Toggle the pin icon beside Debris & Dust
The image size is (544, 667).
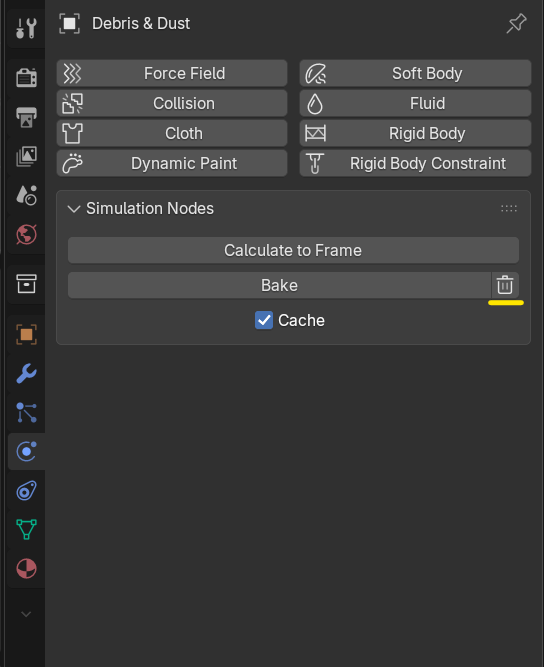tap(516, 23)
